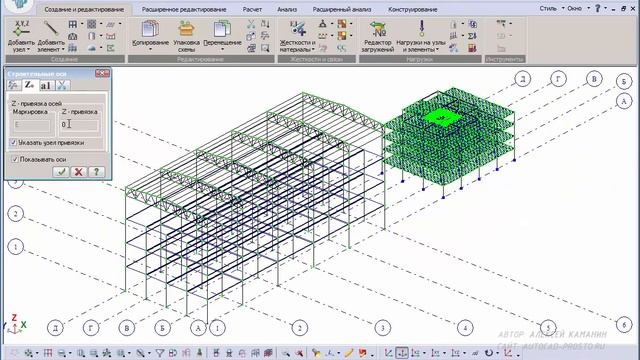The height and width of the screenshot is (360, 640).
Task: Select the Z-привязка tab in dialog
Action: pyautogui.click(x=29, y=85)
